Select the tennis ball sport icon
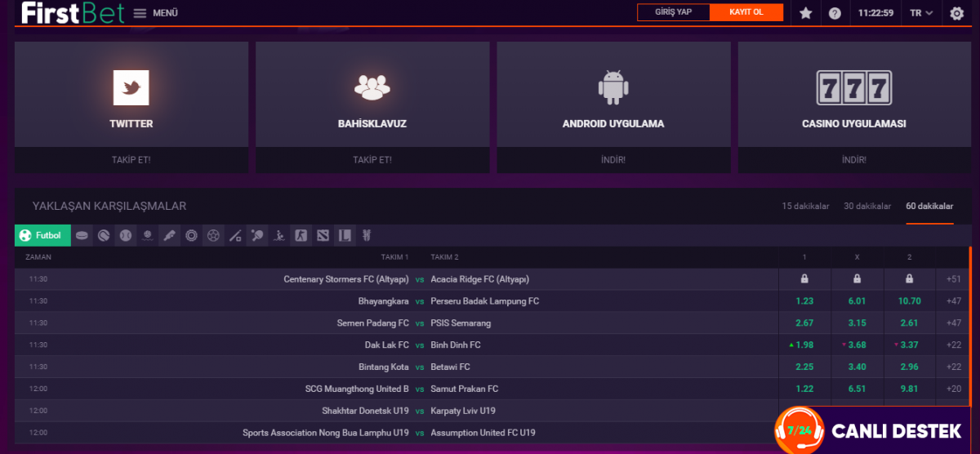Screen dimensions: 980x454 pos(104,235)
